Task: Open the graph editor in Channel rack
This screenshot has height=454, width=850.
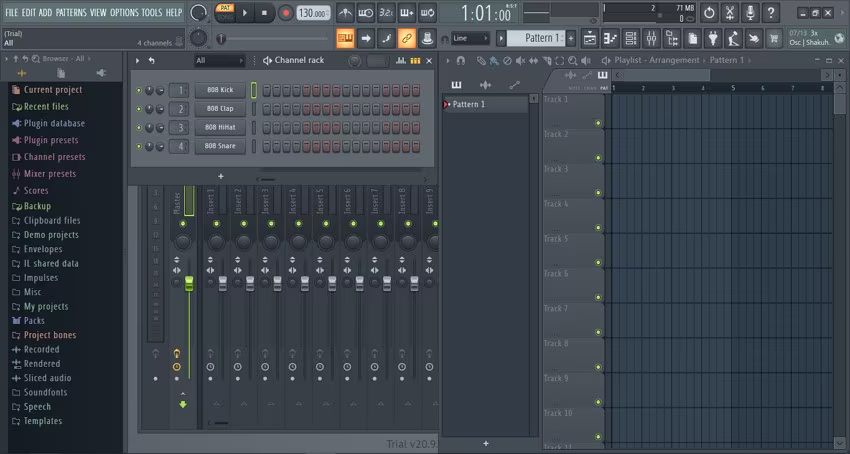Action: click(x=401, y=60)
